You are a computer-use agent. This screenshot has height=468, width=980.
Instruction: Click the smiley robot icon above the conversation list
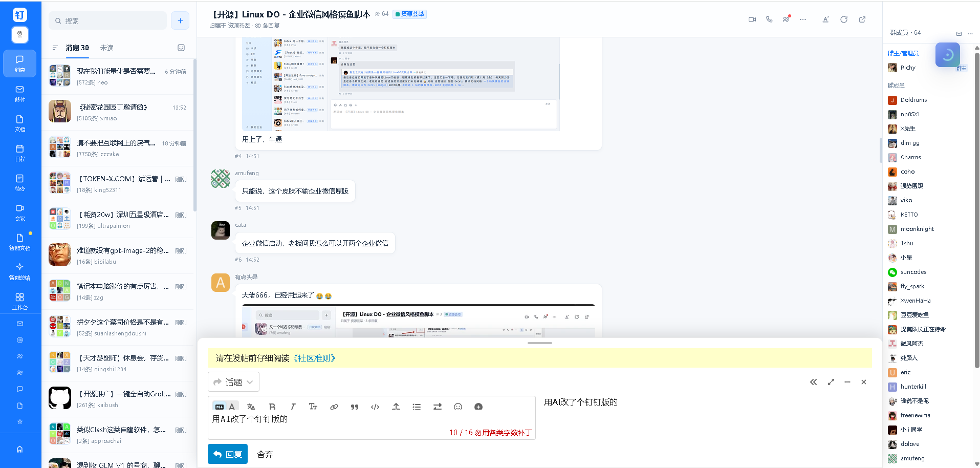(x=181, y=48)
